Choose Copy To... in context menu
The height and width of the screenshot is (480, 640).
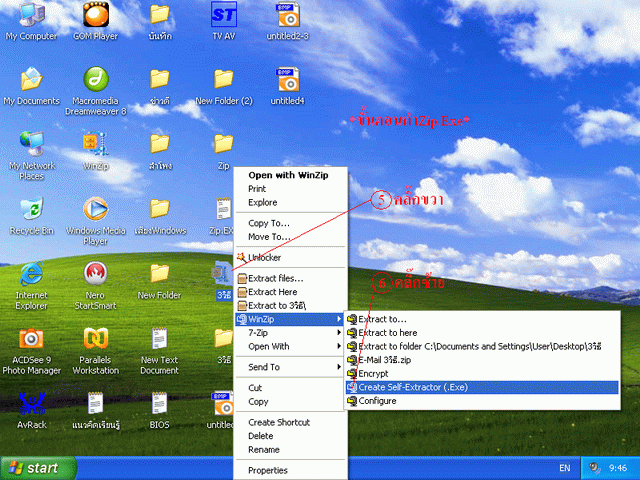291,223
